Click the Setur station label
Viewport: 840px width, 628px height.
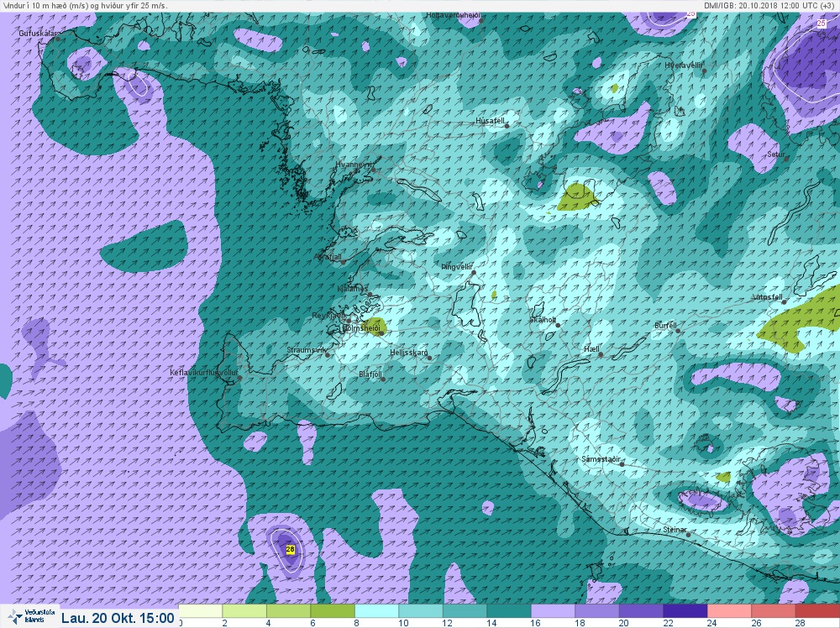tap(775, 154)
